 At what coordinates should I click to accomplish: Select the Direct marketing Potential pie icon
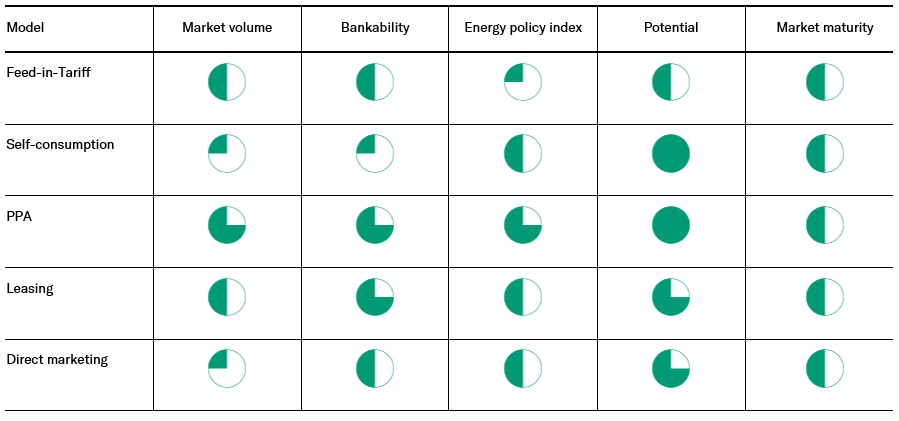pos(671,369)
